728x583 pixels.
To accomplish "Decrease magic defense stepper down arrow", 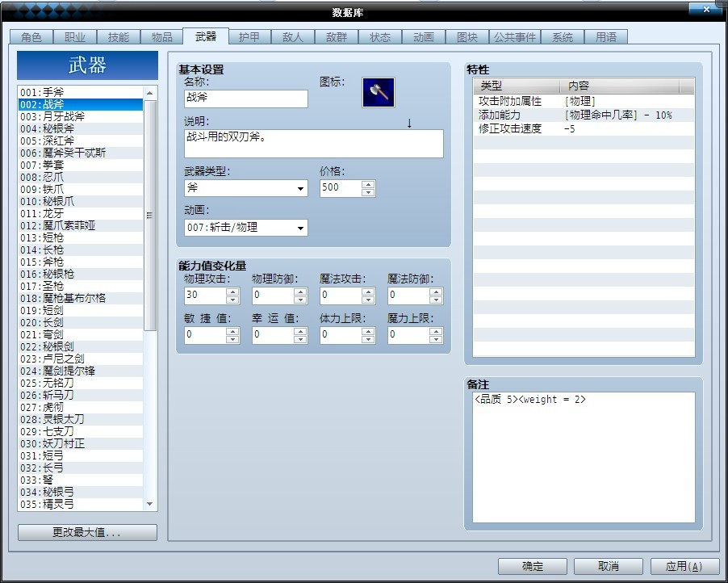I will click(436, 300).
